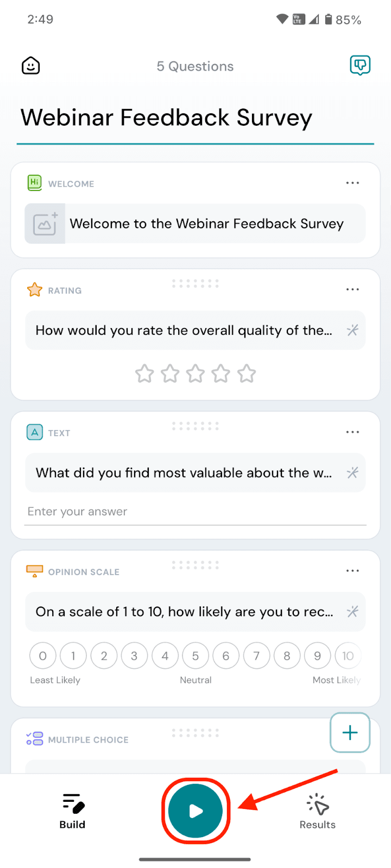This screenshot has width=391, height=868.
Task: Tap the magic wand beside text question
Action: pos(352,473)
